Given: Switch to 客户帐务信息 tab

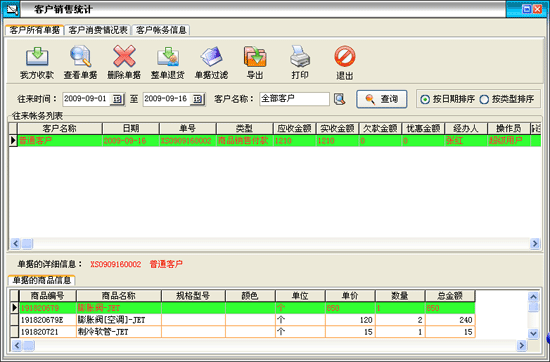Looking at the screenshot, I should point(161,30).
